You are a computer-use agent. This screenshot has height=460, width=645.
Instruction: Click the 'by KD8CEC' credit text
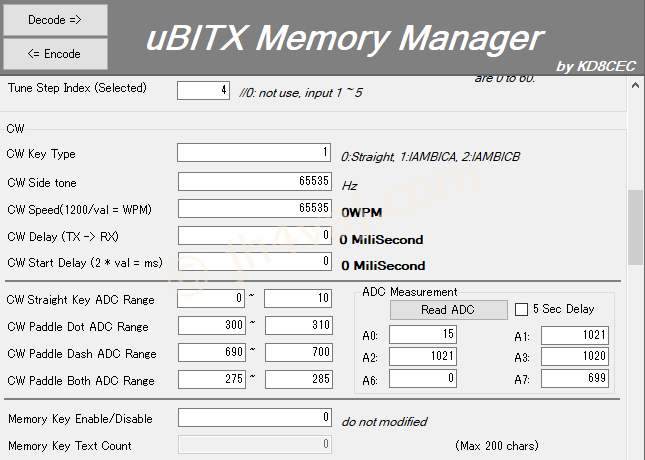(596, 66)
